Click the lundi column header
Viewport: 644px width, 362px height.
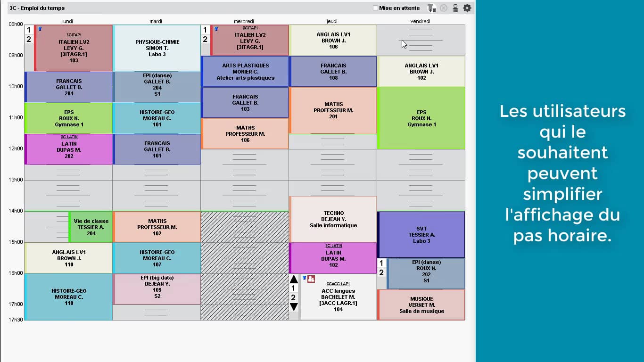pyautogui.click(x=68, y=21)
